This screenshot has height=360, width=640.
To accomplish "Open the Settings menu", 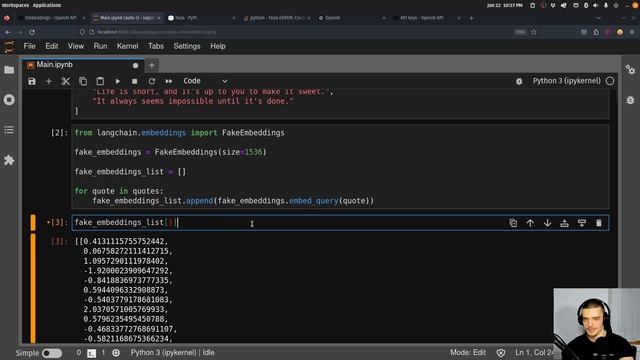I will point(187,46).
